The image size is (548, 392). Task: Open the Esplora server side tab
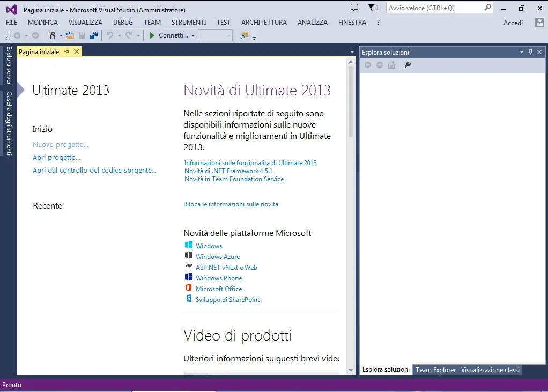click(x=9, y=65)
